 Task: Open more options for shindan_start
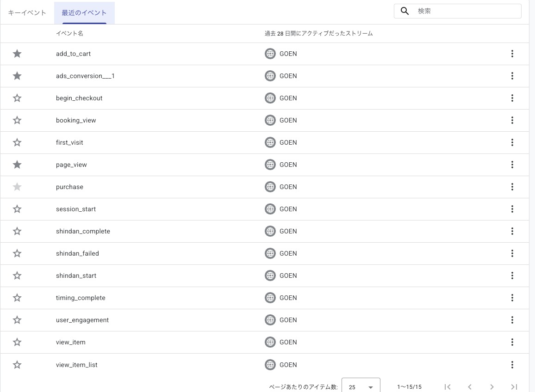(512, 276)
